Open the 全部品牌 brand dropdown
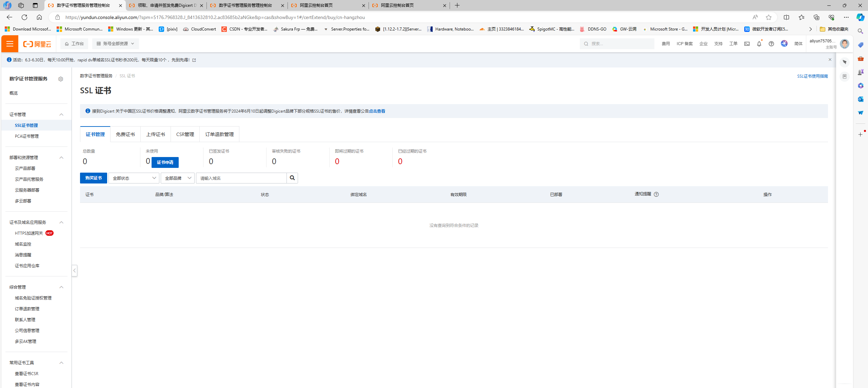The height and width of the screenshot is (388, 868). click(x=178, y=178)
